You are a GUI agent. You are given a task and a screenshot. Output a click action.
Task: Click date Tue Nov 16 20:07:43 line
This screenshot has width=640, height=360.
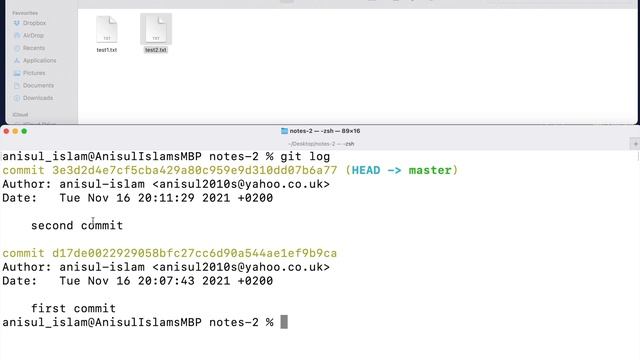tap(138, 281)
